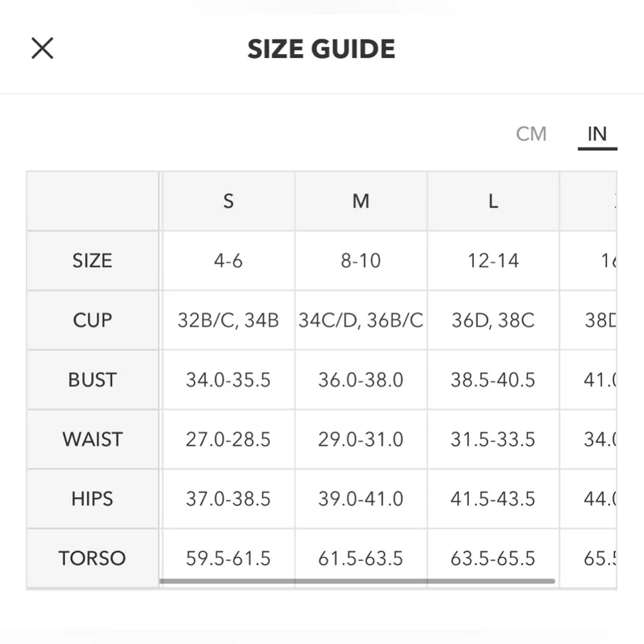
Task: Click the BUST row label
Action: pos(92,380)
